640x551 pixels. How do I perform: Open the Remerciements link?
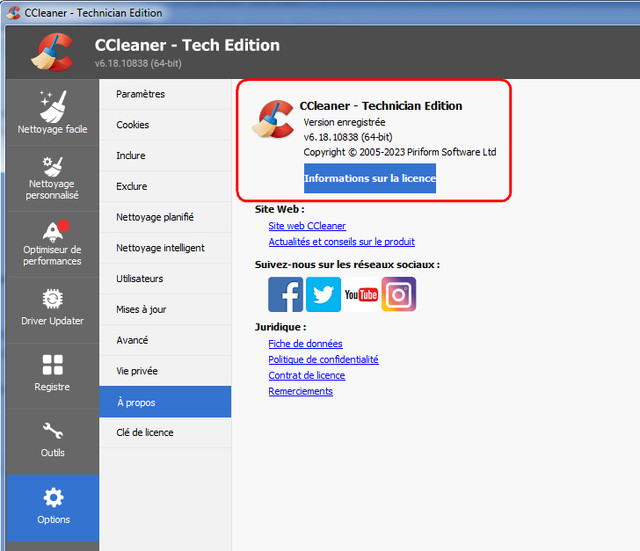pyautogui.click(x=300, y=391)
